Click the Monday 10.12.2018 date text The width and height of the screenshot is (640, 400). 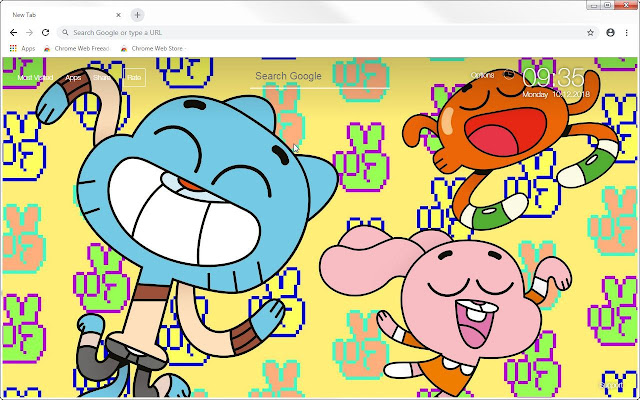(556, 94)
